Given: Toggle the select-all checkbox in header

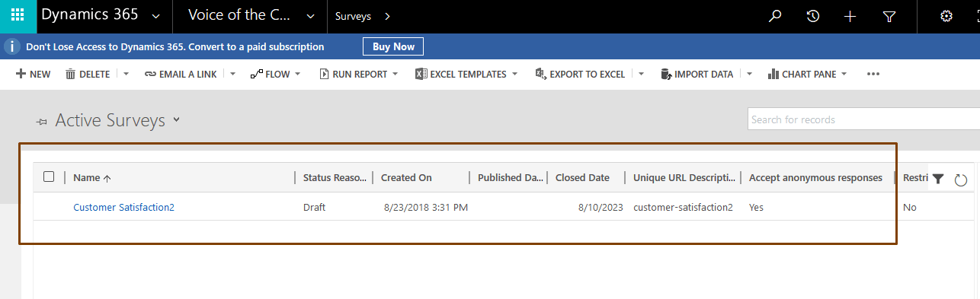Looking at the screenshot, I should pyautogui.click(x=49, y=177).
